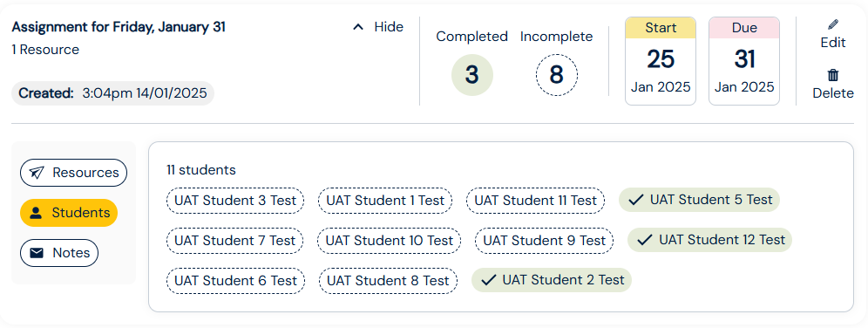Click checkmark on UAT Student 2 Test
868x328 pixels.
click(488, 280)
